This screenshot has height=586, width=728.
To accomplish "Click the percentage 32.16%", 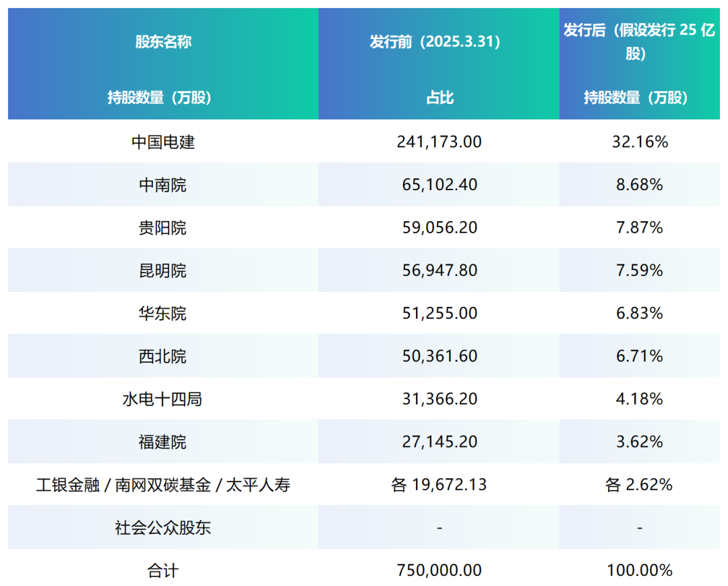I will (x=640, y=142).
